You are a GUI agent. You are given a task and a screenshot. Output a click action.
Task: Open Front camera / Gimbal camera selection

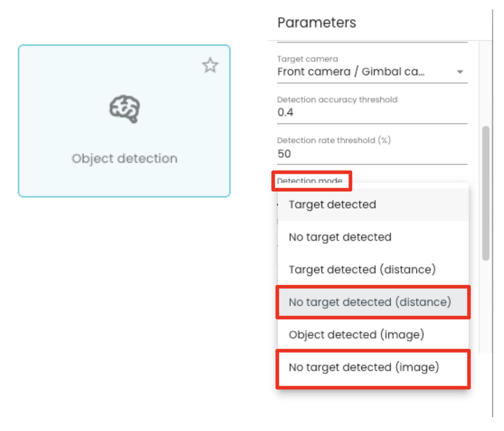click(372, 72)
